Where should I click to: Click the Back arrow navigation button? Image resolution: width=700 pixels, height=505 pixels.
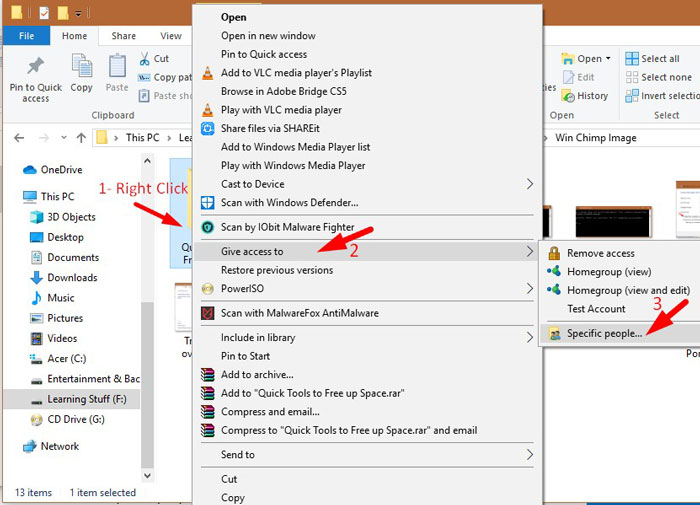(19, 138)
